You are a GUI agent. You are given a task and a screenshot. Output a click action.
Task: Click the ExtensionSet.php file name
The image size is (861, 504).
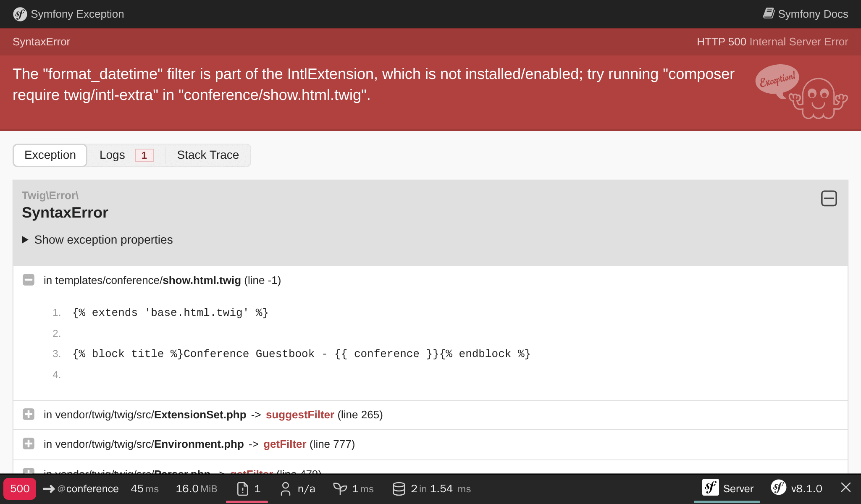tap(200, 415)
